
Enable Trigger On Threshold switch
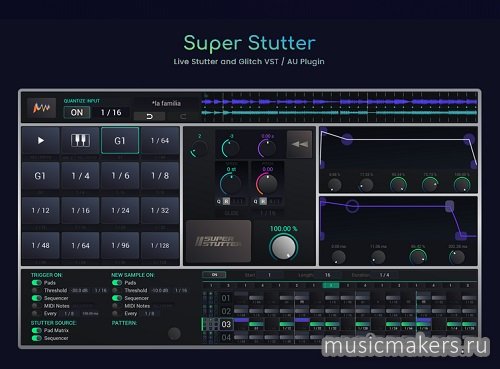[x=36, y=290]
